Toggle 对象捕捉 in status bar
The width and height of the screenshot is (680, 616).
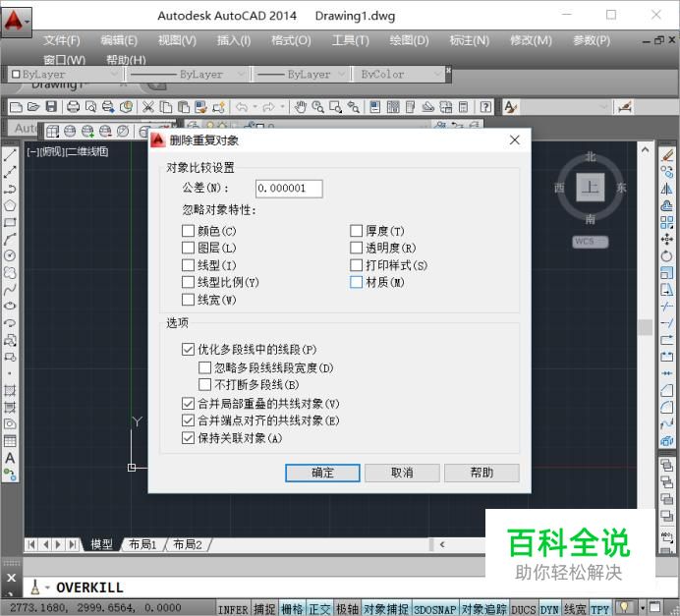click(x=386, y=609)
